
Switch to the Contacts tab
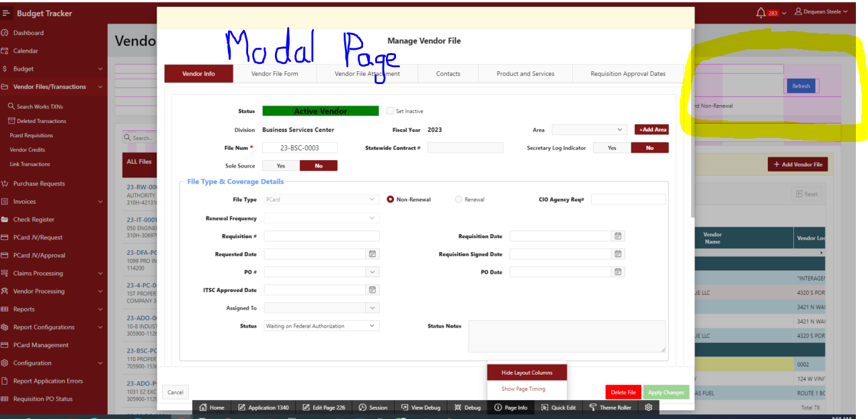[x=448, y=74]
